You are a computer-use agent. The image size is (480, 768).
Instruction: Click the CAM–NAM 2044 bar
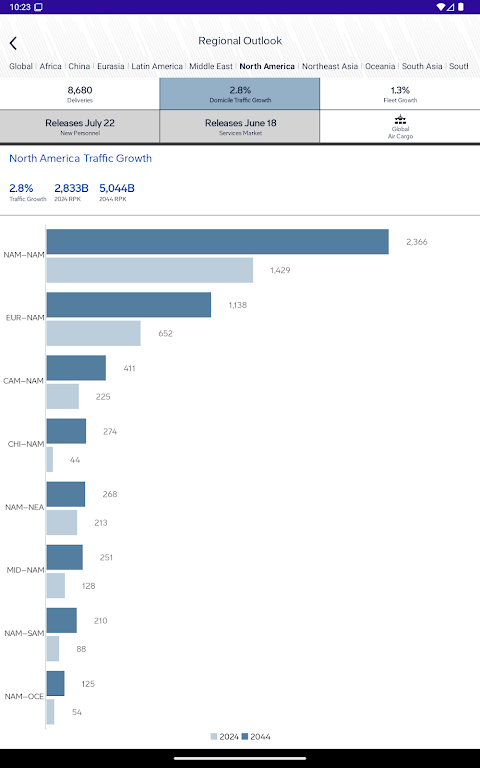[76, 368]
